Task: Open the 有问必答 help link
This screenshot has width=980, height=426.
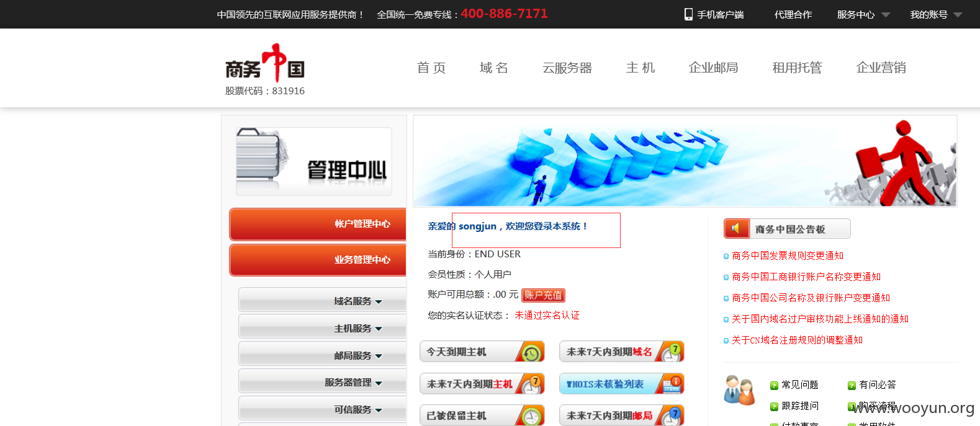Action: tap(878, 385)
